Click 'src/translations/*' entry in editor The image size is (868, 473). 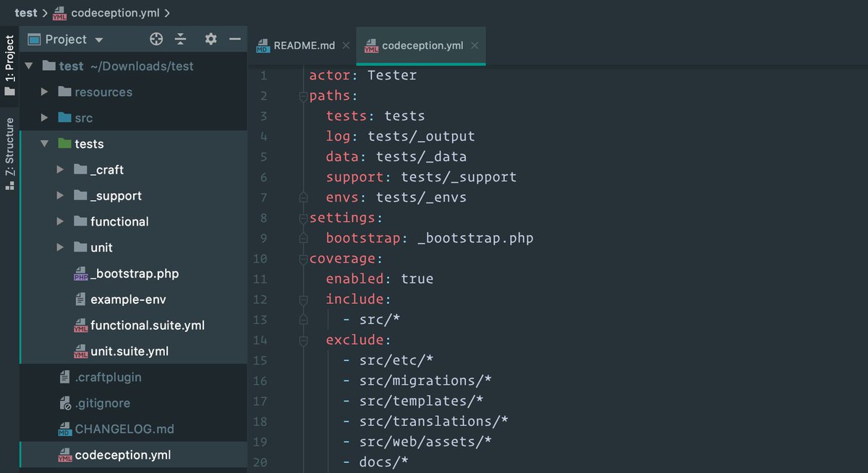click(x=434, y=421)
